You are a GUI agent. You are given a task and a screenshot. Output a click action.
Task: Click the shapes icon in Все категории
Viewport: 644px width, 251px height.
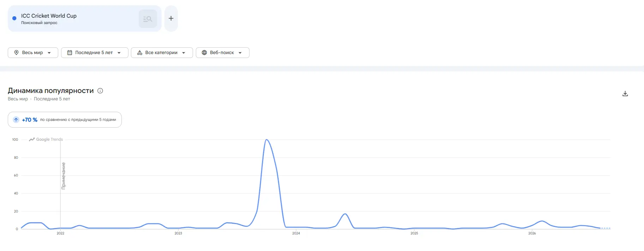click(140, 53)
